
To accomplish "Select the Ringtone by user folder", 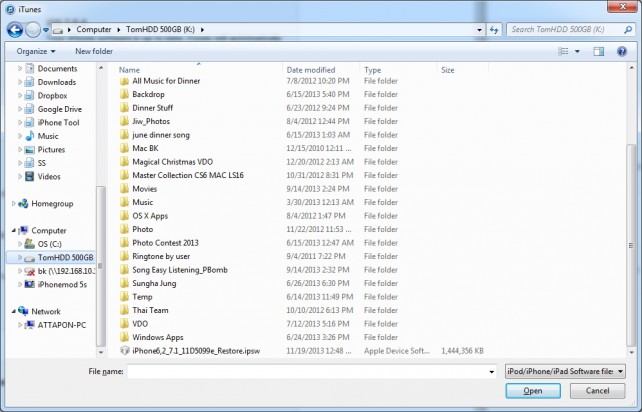I will tap(161, 256).
